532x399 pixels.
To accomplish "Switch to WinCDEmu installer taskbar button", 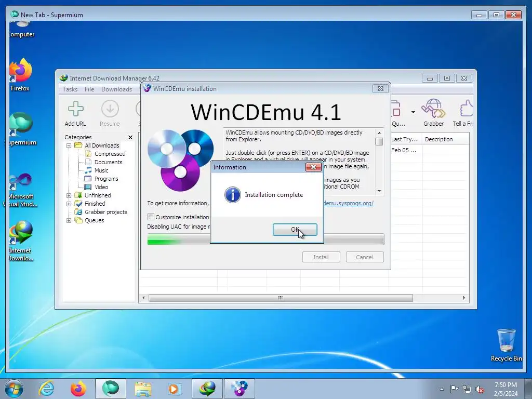I will pos(239,389).
